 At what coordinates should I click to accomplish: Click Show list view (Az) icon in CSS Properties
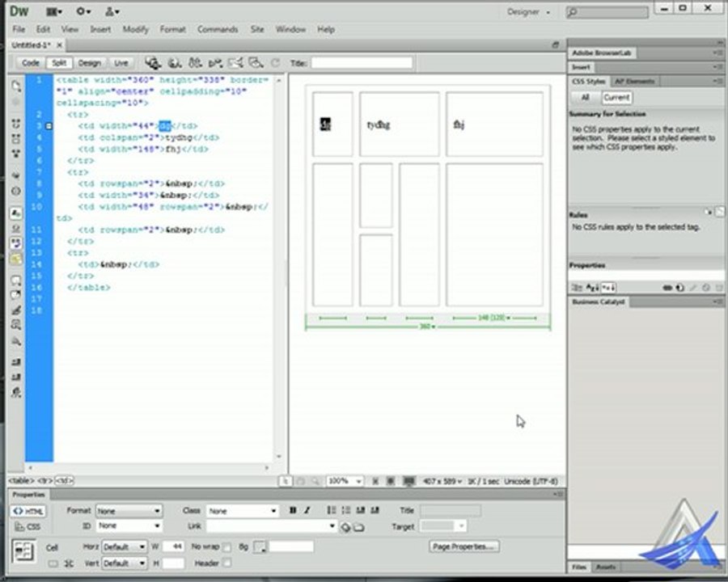click(592, 288)
